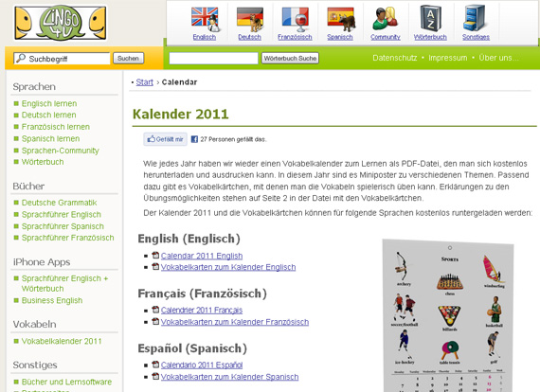The image size is (540, 392).
Task: Open Bücher und Lernsoftware link
Action: tap(67, 382)
